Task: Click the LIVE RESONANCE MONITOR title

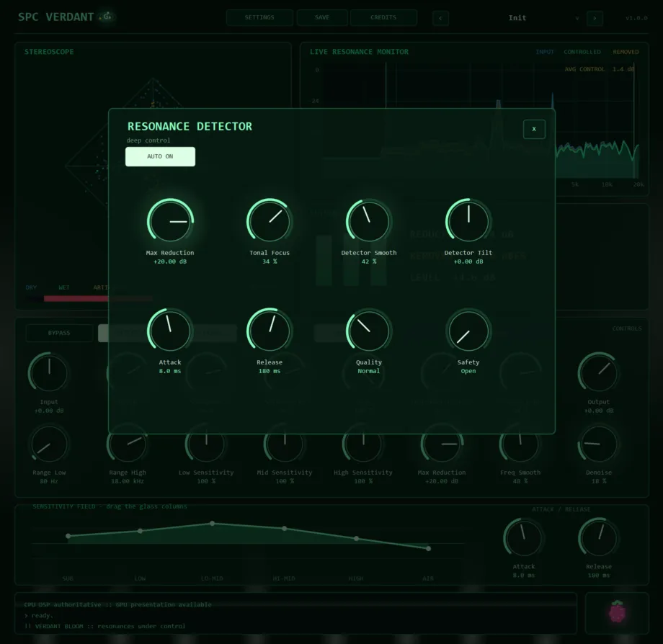Action: click(359, 52)
